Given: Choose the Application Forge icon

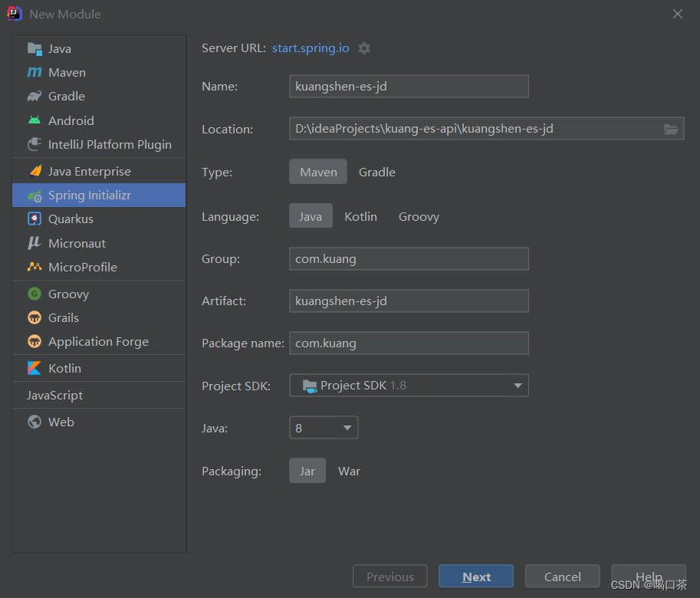Looking at the screenshot, I should tap(35, 341).
